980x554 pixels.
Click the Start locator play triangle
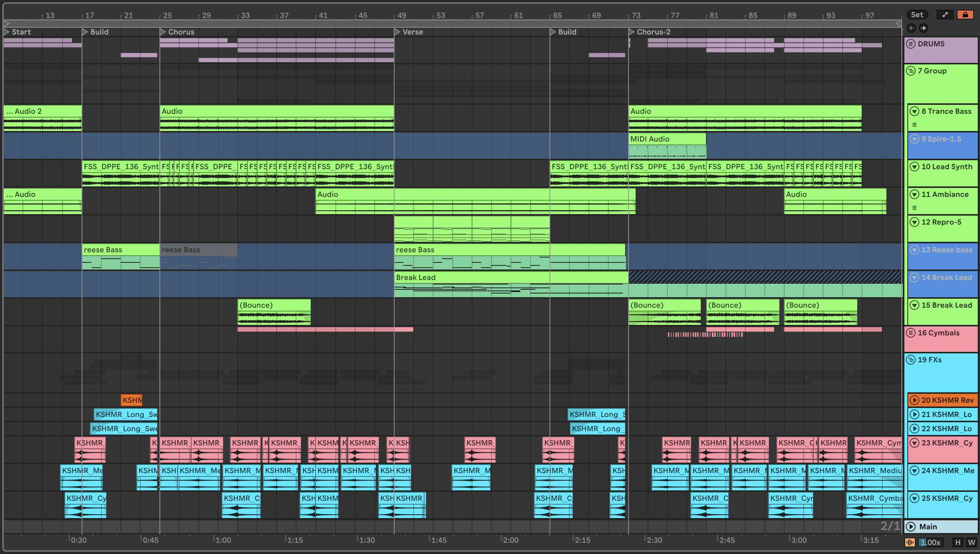[7, 32]
